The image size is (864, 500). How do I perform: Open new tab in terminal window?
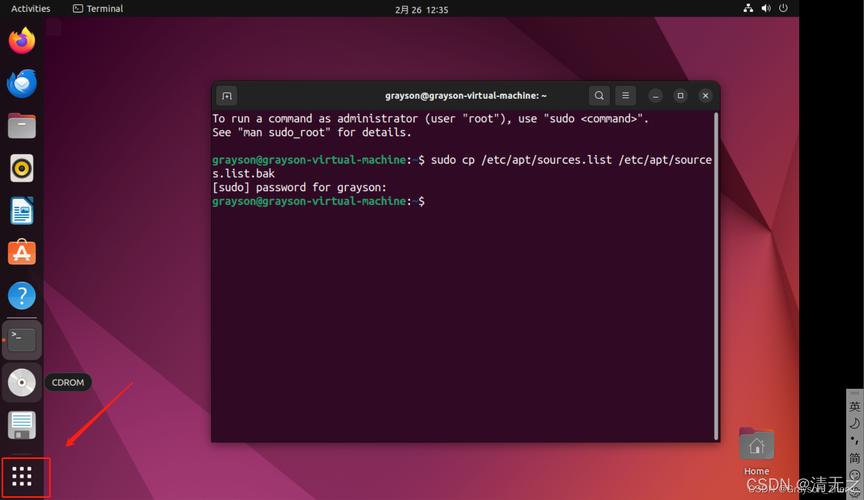point(226,96)
